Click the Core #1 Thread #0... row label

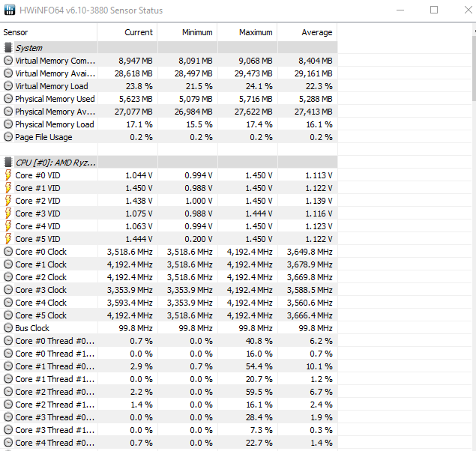(55, 366)
